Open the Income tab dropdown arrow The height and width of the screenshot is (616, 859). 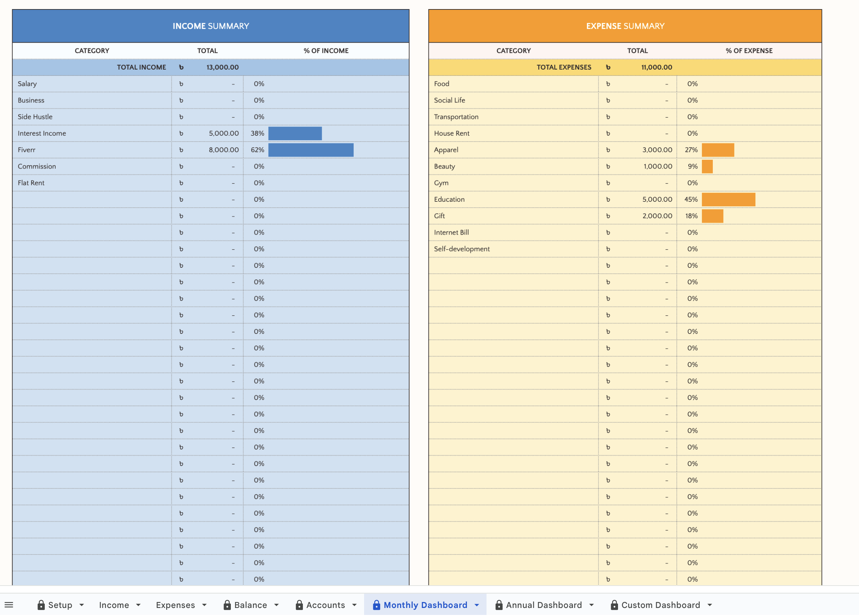[138, 605]
